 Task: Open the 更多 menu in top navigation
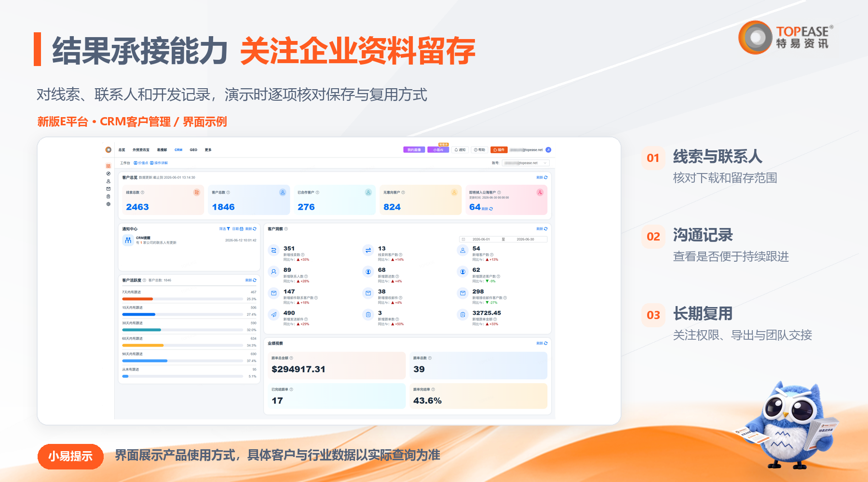pos(208,150)
